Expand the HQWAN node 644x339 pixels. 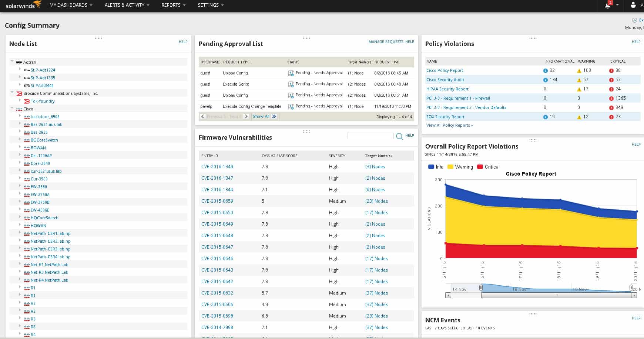click(x=20, y=225)
